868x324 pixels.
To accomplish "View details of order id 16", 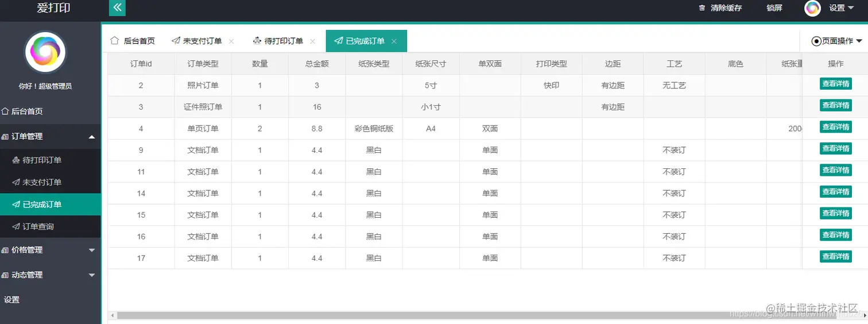I will 835,234.
